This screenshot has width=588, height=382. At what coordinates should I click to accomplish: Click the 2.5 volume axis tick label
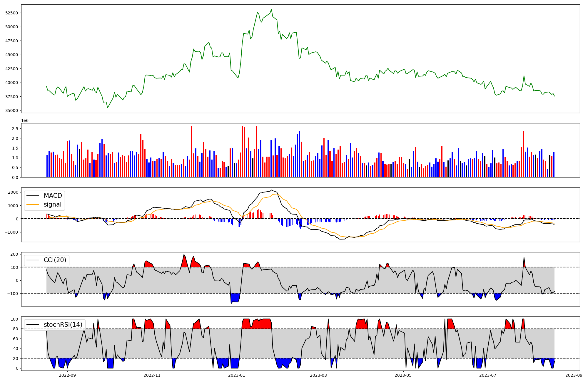pos(15,129)
